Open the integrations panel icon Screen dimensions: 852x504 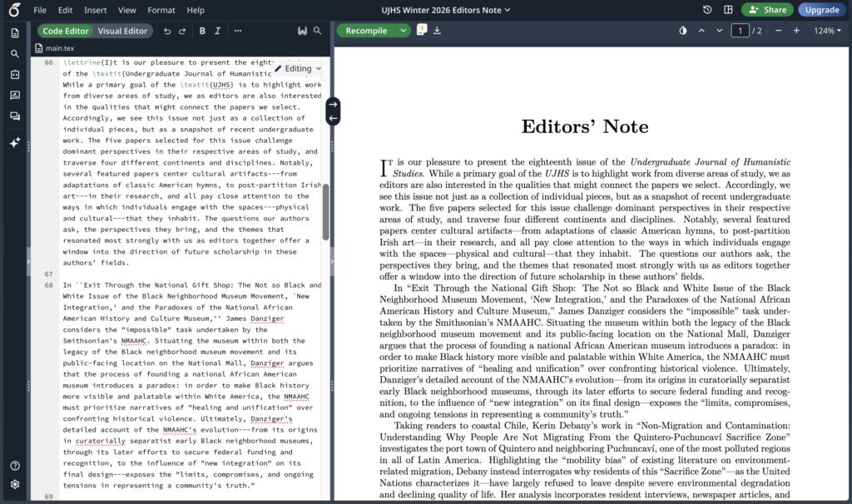tap(15, 74)
